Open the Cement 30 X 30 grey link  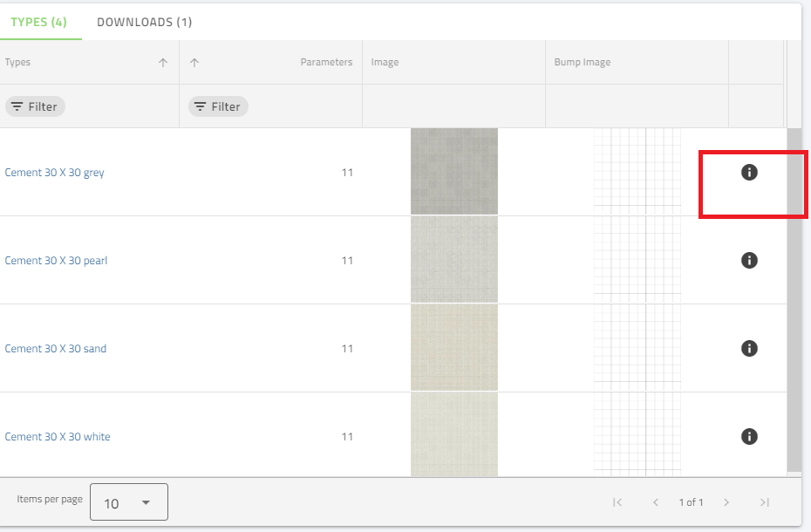[x=54, y=173]
